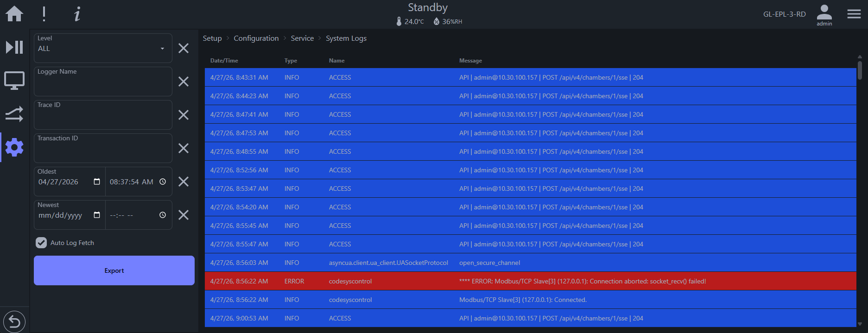The image size is (868, 333).
Task: Select the log row at 9:00:53 AM
Action: click(531, 318)
